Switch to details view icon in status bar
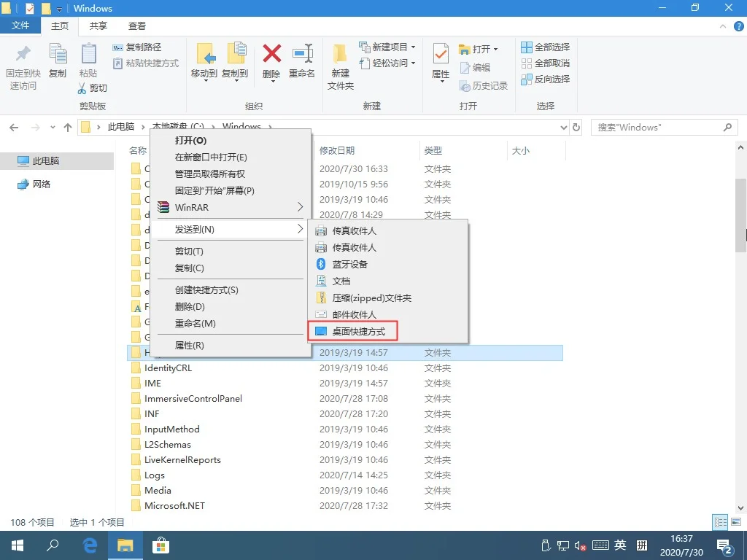 720,522
